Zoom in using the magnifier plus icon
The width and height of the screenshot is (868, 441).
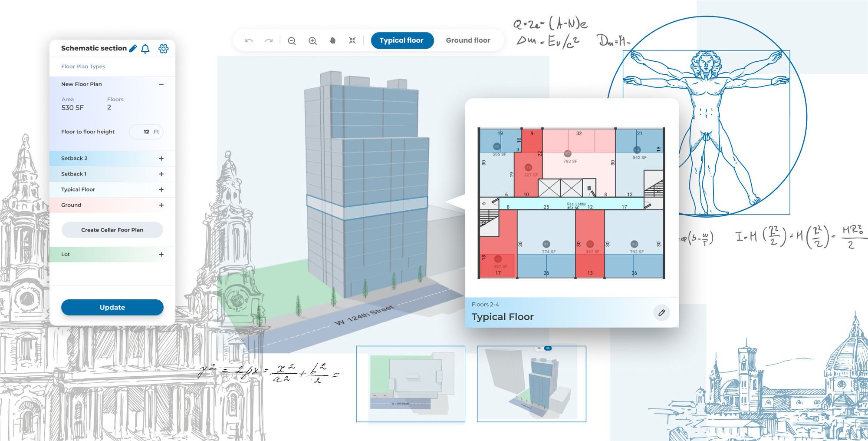tap(312, 41)
